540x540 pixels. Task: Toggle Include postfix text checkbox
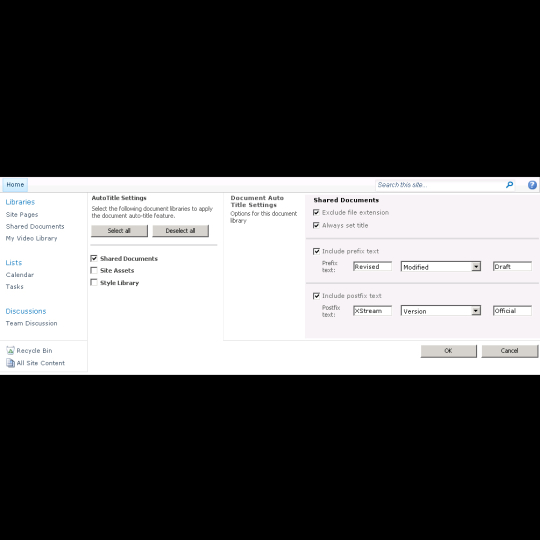316,296
